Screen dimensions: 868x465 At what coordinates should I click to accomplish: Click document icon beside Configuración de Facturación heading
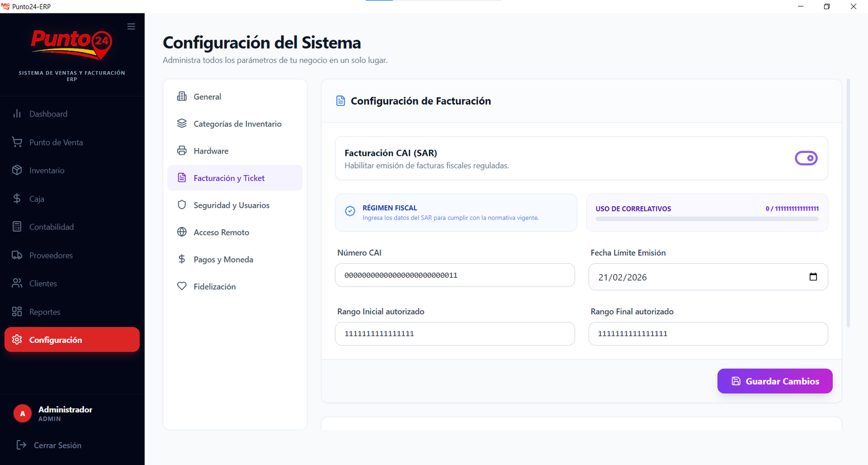pyautogui.click(x=341, y=101)
